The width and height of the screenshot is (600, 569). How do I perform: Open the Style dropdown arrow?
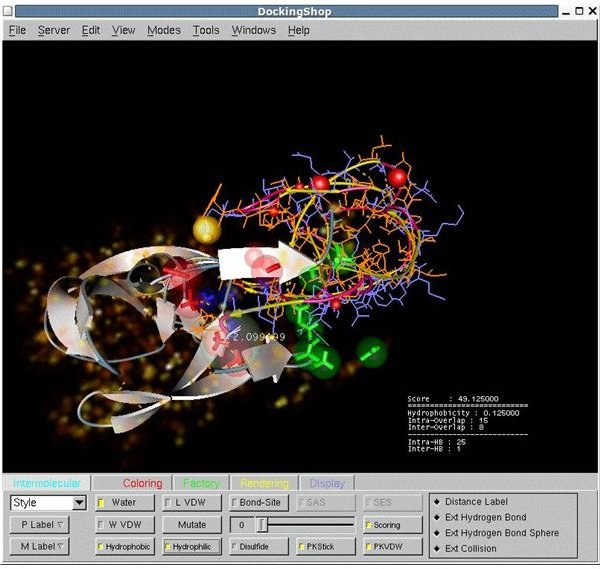(79, 502)
